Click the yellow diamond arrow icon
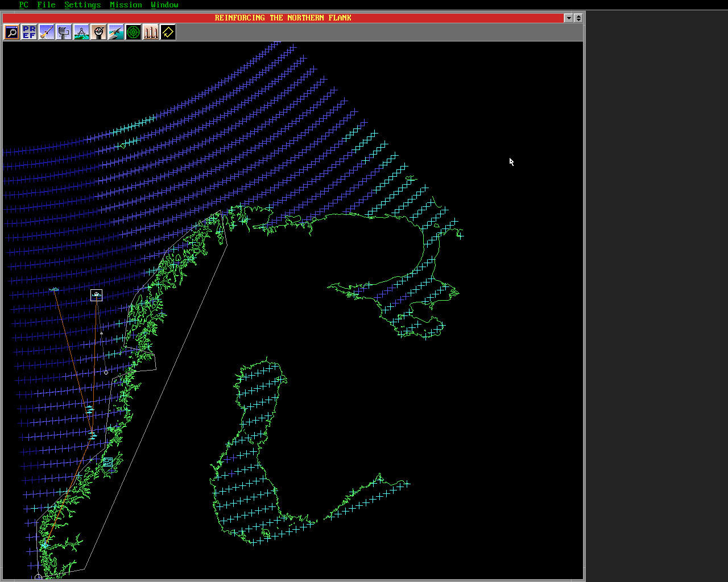Screen dimensions: 728x582 [x=168, y=32]
